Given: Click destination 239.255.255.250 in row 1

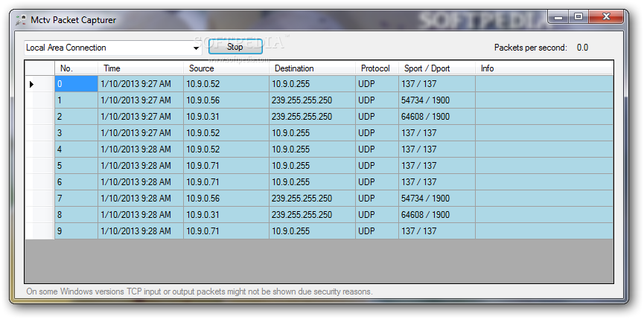Looking at the screenshot, I should (x=312, y=100).
